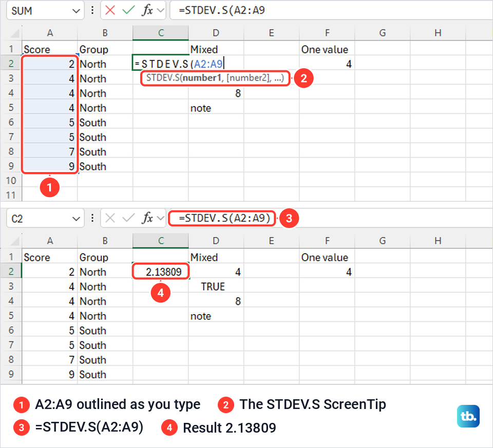Select column H header in the top sheet

pyautogui.click(x=438, y=33)
